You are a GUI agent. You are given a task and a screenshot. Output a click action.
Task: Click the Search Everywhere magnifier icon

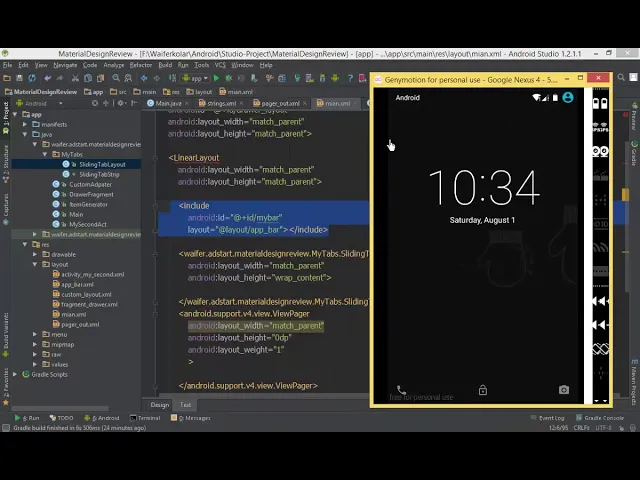point(621,78)
